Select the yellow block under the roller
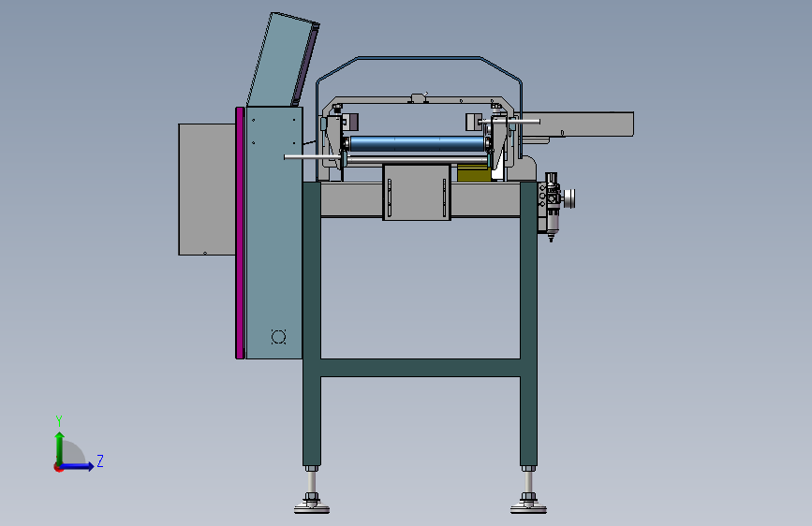The image size is (812, 526). point(474,173)
